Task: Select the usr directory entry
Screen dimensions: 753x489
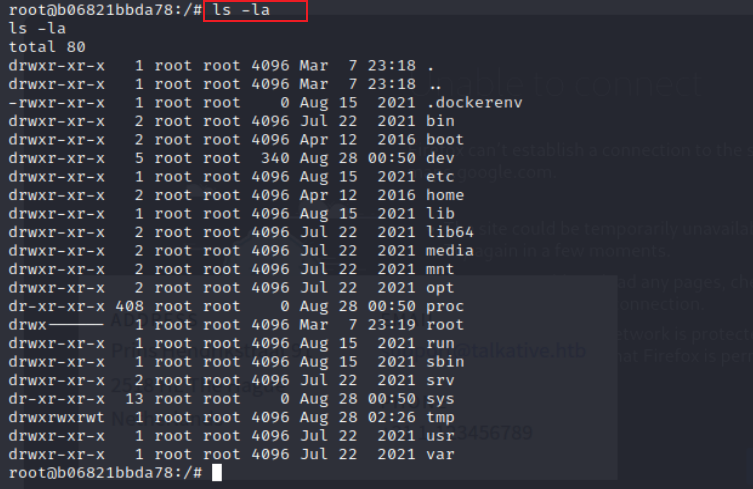Action: [439, 436]
